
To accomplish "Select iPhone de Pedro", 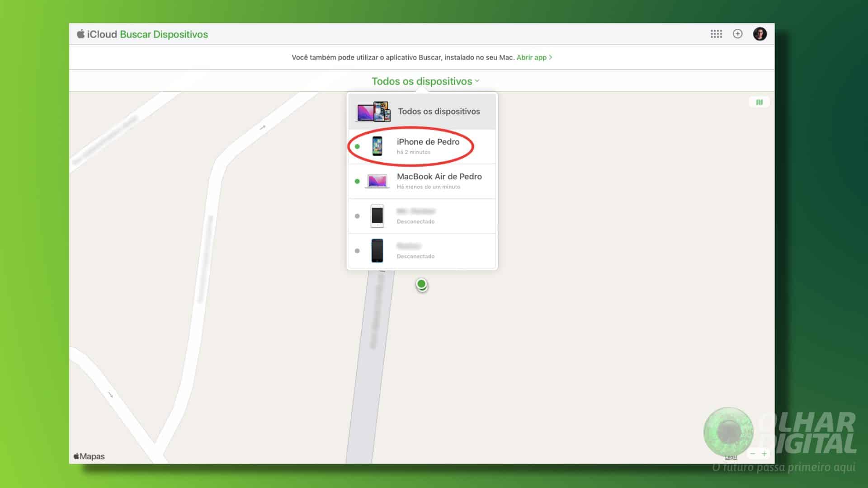I will [422, 146].
